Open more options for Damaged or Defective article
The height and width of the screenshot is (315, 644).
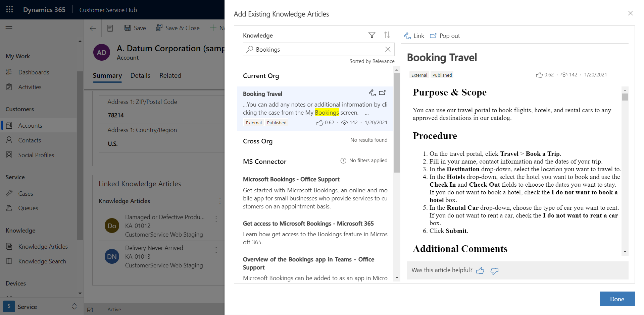[x=216, y=218]
